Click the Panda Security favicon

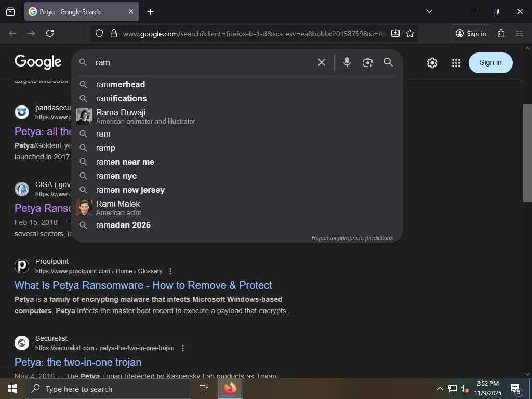22,112
